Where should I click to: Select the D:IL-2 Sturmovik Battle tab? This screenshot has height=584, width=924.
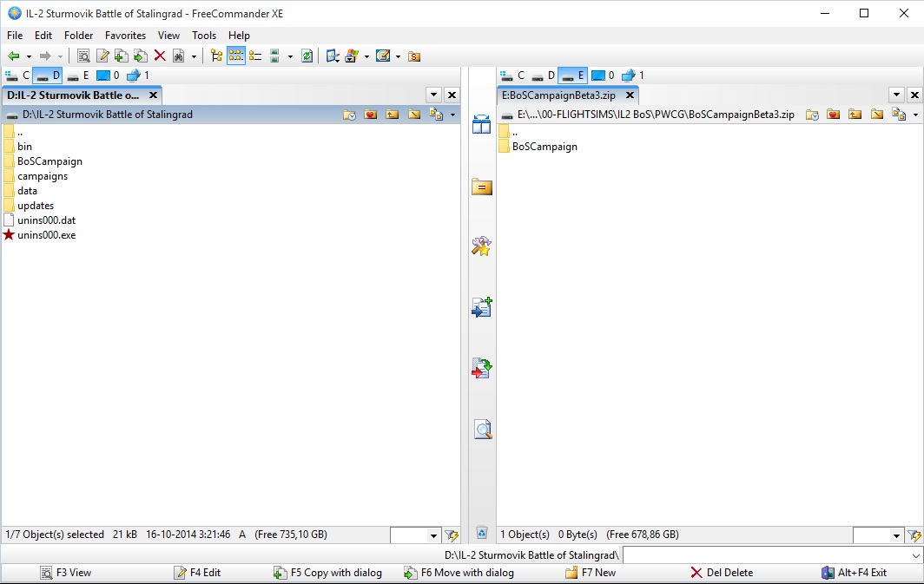73,95
